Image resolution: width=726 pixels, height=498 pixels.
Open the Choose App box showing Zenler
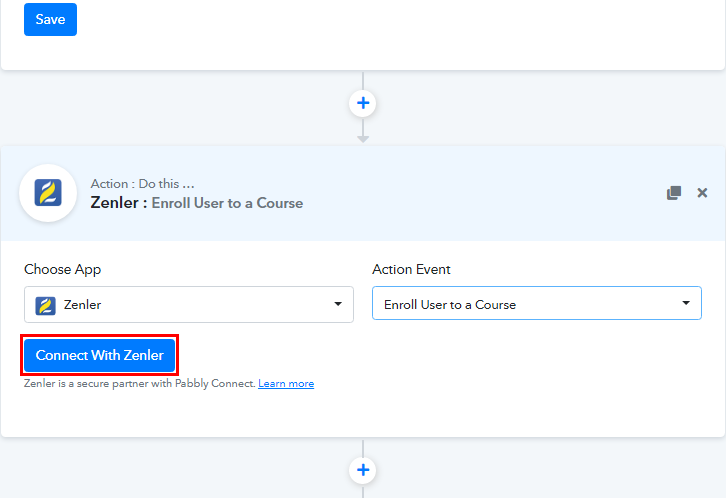[x=189, y=305]
